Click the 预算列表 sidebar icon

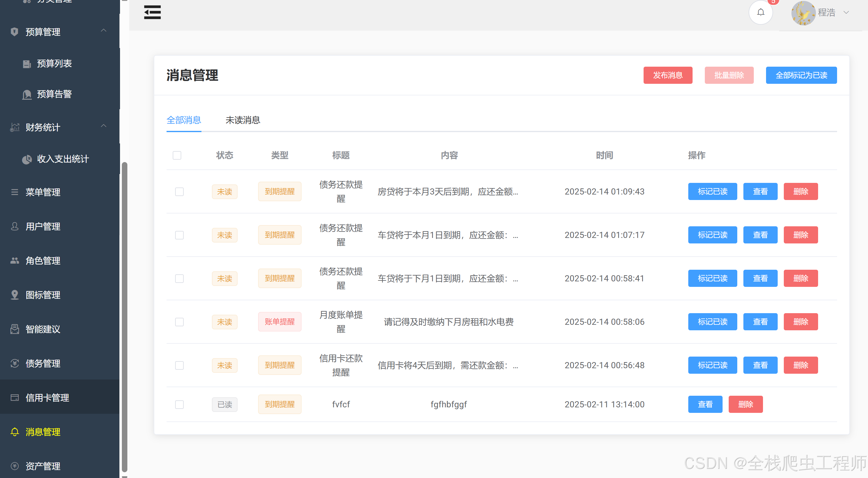pyautogui.click(x=27, y=64)
